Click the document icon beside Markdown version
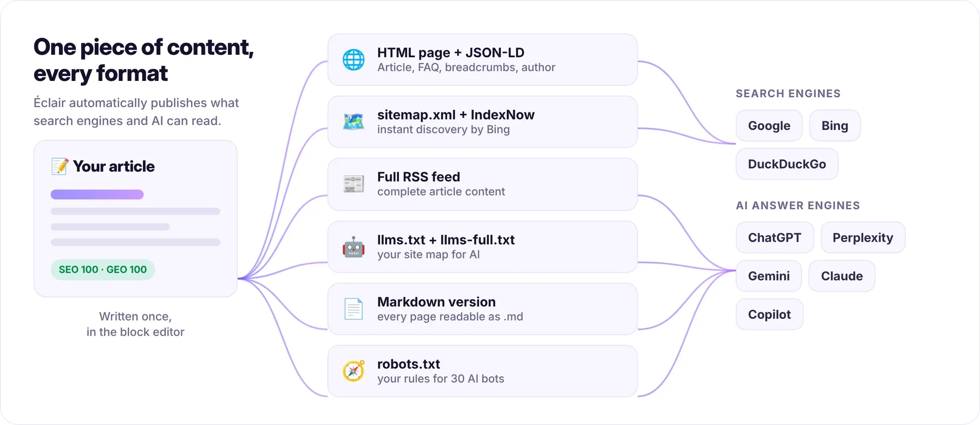This screenshot has height=425, width=980. tap(353, 309)
